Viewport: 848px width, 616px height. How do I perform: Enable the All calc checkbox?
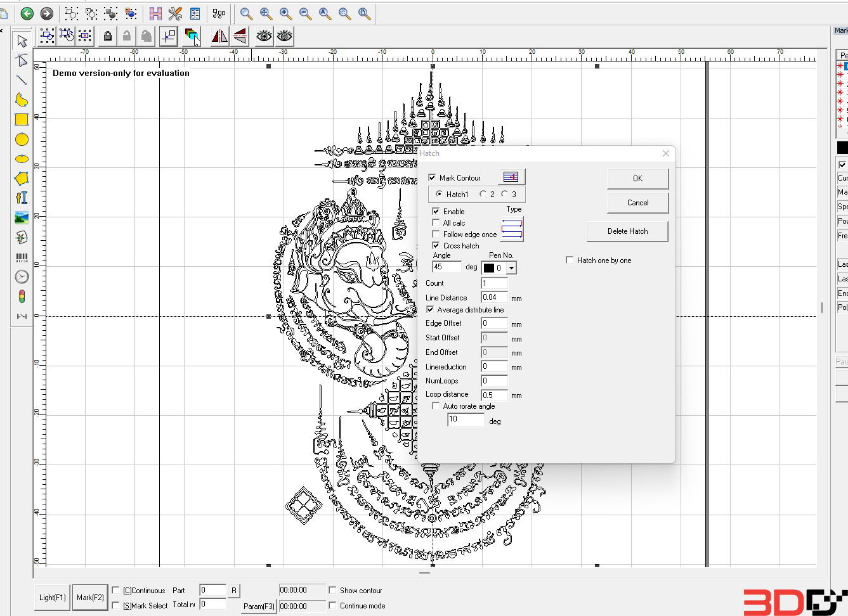(436, 223)
